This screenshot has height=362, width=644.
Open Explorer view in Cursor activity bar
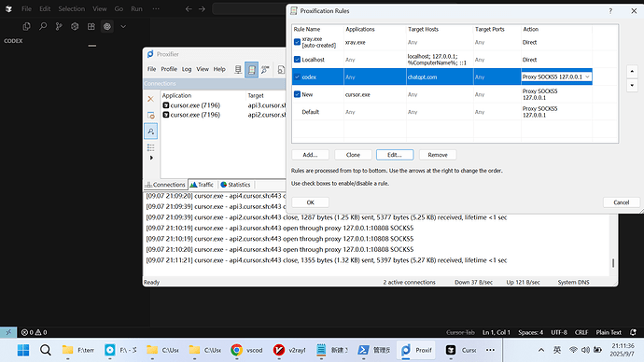coord(26,27)
